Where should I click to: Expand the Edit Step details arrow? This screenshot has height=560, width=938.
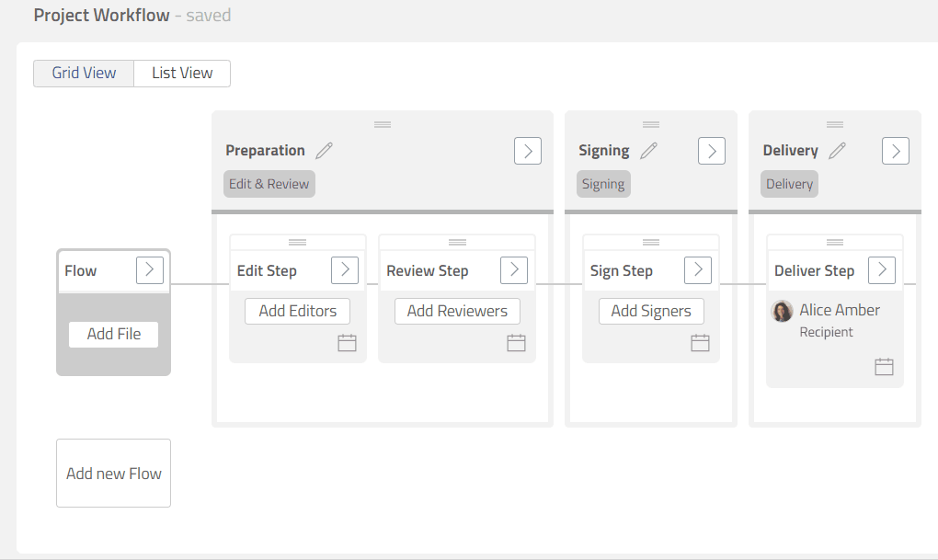click(344, 269)
